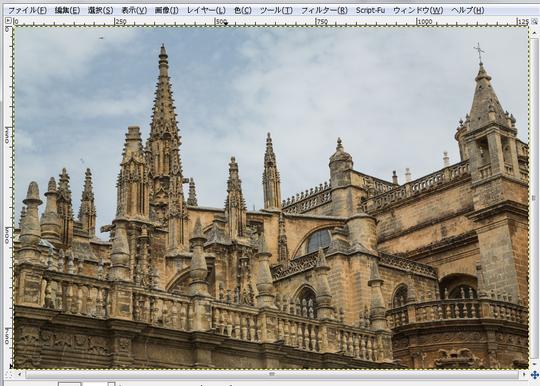This screenshot has height=386, width=540.
Task: Click the horizontal scrollbar right arrow
Action: click(525, 374)
